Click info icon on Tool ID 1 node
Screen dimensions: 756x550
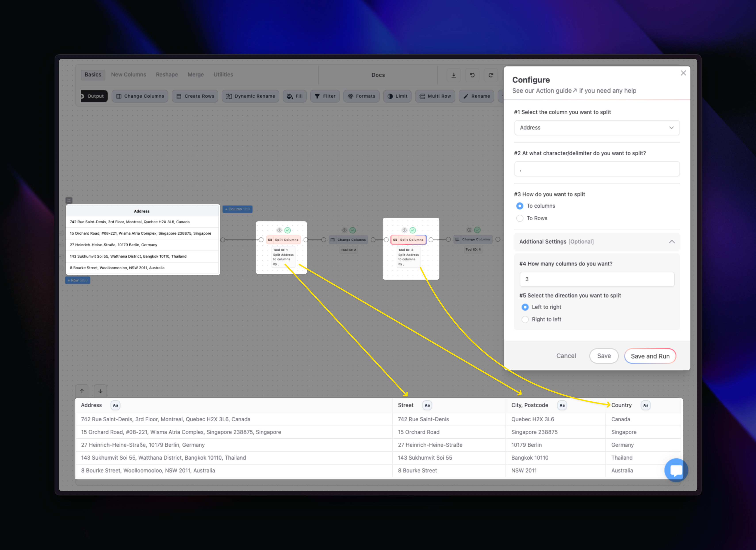click(279, 230)
